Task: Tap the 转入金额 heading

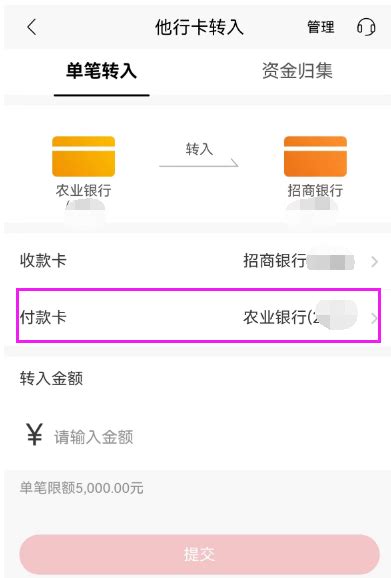Action: coord(51,379)
